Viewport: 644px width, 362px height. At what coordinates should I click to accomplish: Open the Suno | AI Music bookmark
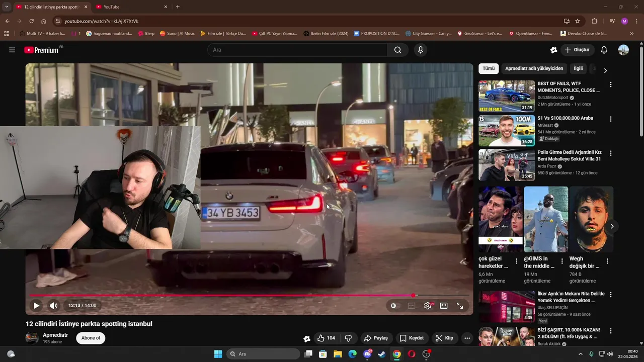[177, 34]
